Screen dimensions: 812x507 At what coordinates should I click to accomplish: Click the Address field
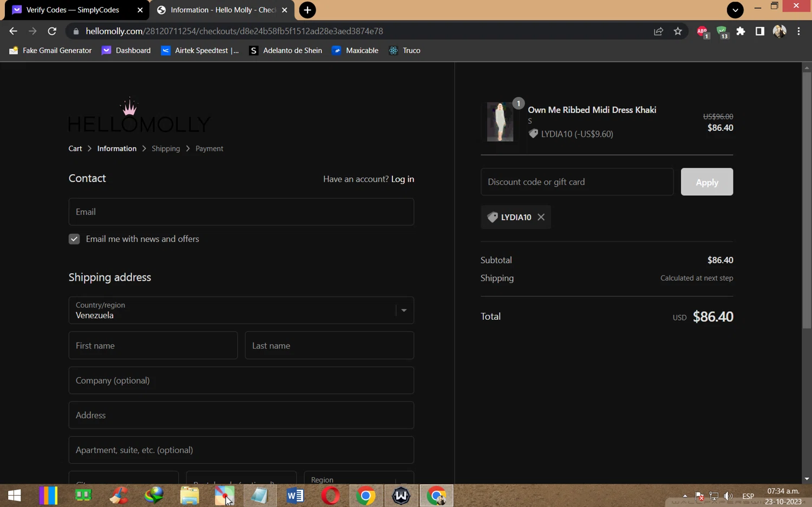point(241,415)
